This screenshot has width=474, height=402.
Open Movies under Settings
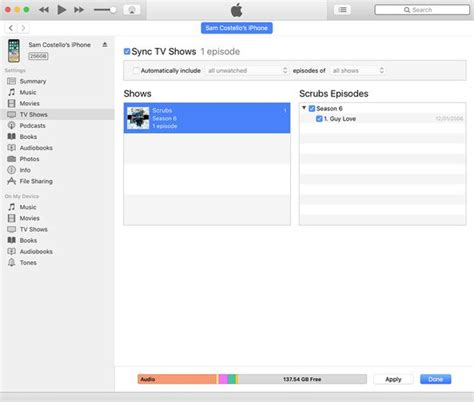tap(29, 103)
